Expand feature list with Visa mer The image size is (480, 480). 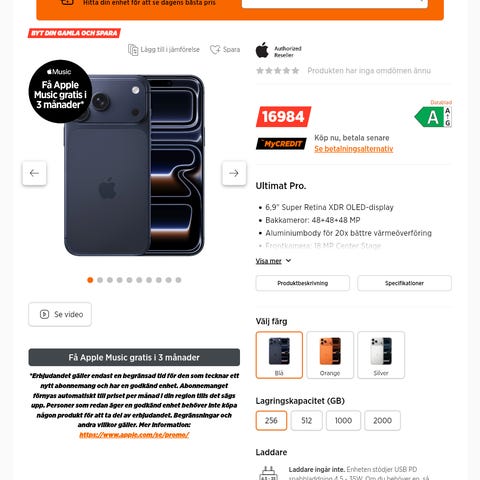(x=269, y=261)
